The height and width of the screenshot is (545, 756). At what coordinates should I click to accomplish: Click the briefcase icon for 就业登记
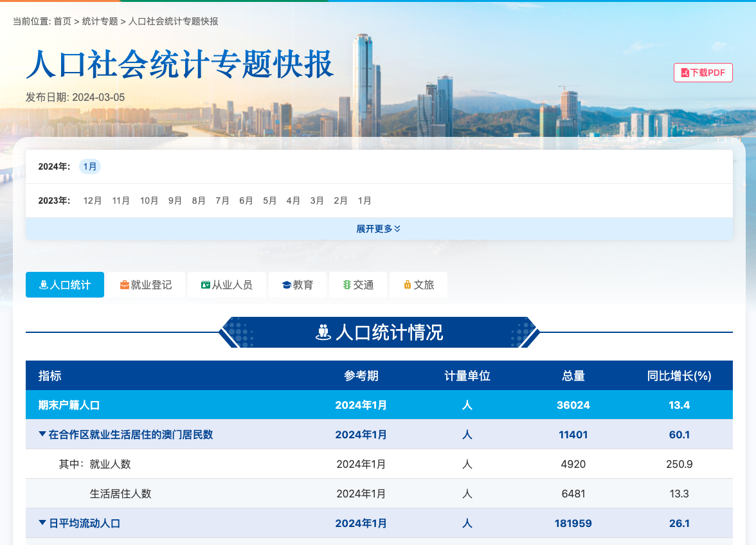pyautogui.click(x=125, y=285)
